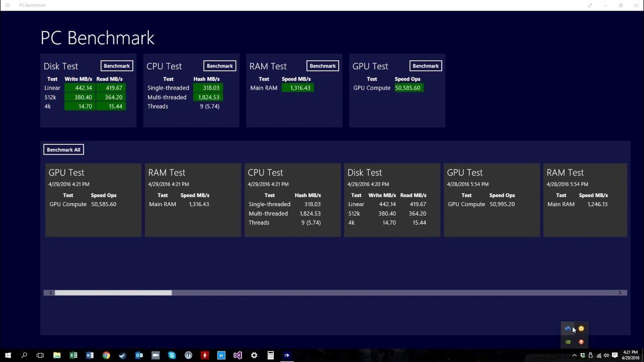Open the video camera app on taskbar
This screenshot has height=362, width=644.
tap(155, 355)
